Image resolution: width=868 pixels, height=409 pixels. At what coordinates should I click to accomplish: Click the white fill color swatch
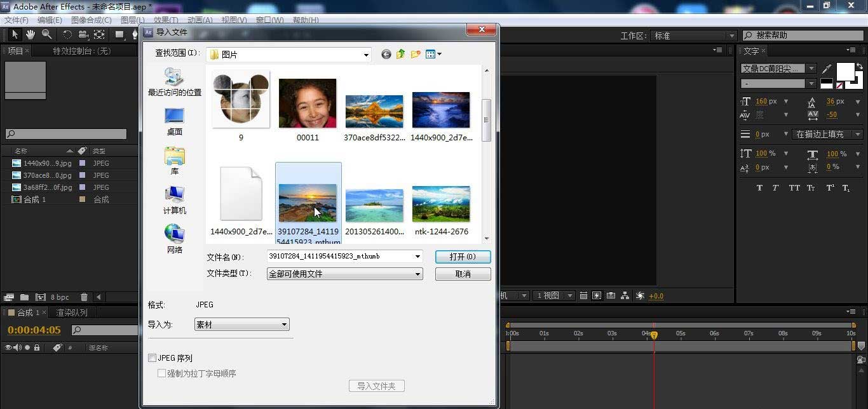844,71
